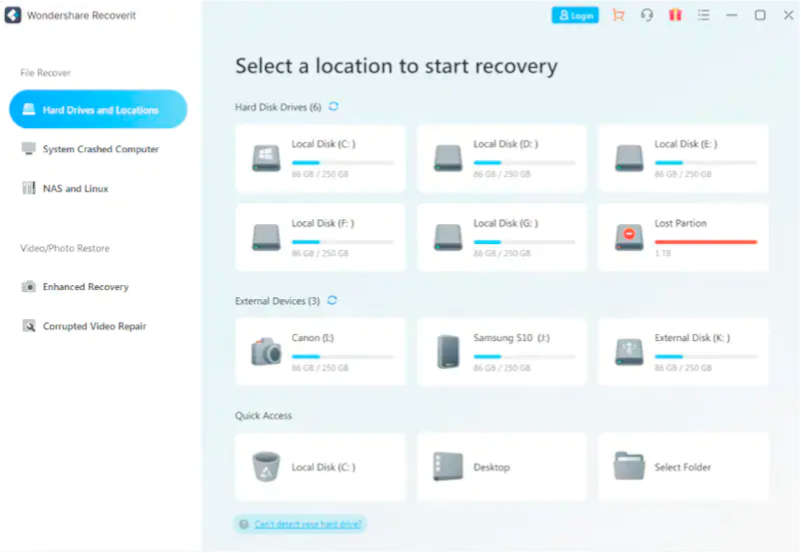Image resolution: width=801 pixels, height=553 pixels.
Task: Click the Local Disk (C:) label in Hard Disk Drives
Action: point(323,144)
